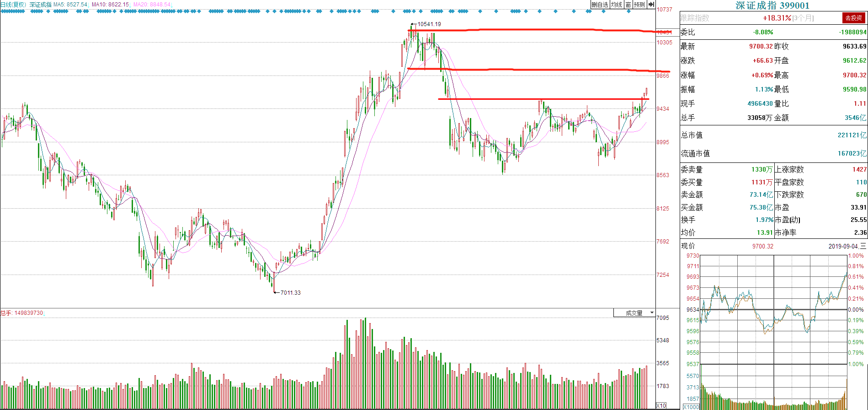868x410 pixels.
Task: Click the 8563 price axis label
Action: pyautogui.click(x=663, y=175)
